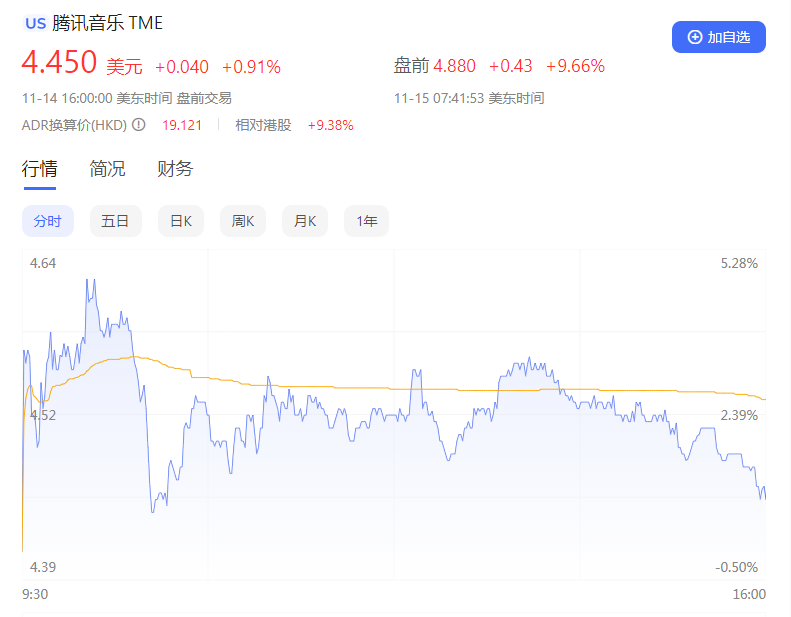The width and height of the screenshot is (791, 617).
Task: Select the 分时 chart period
Action: click(48, 221)
